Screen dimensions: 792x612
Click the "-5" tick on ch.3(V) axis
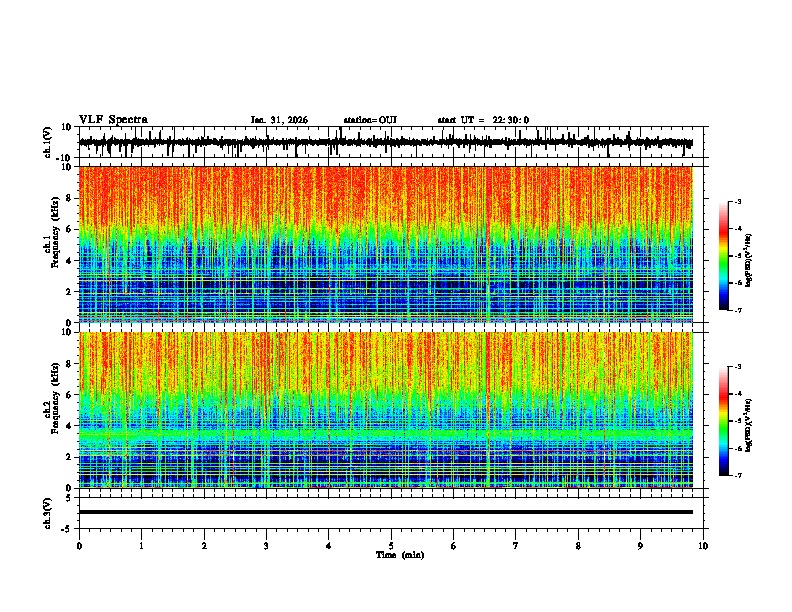67,529
